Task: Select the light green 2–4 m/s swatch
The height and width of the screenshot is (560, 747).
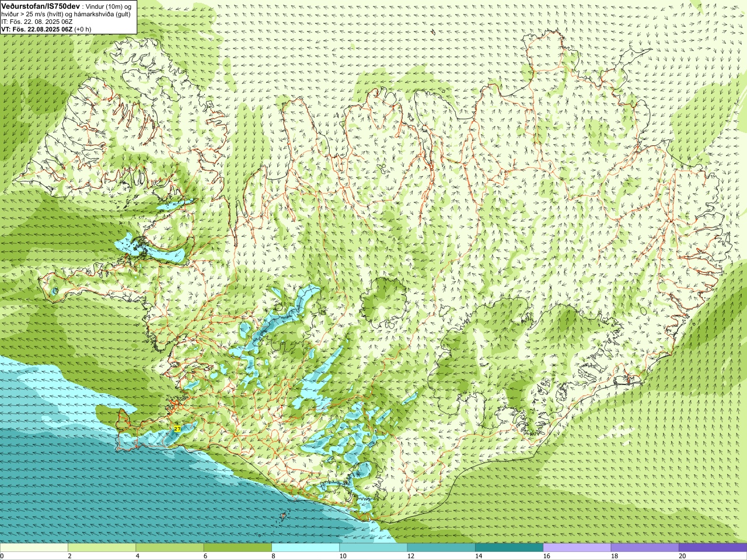Action: click(x=102, y=547)
